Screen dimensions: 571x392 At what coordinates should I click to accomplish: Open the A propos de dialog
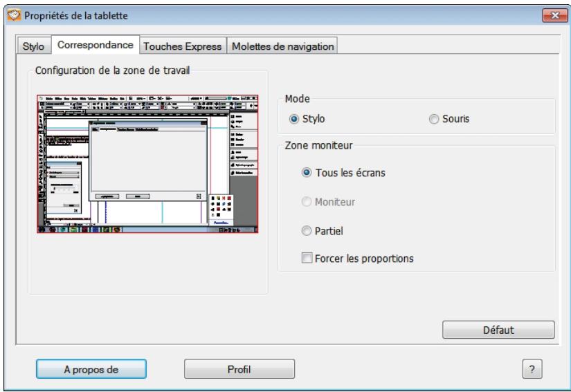point(91,369)
